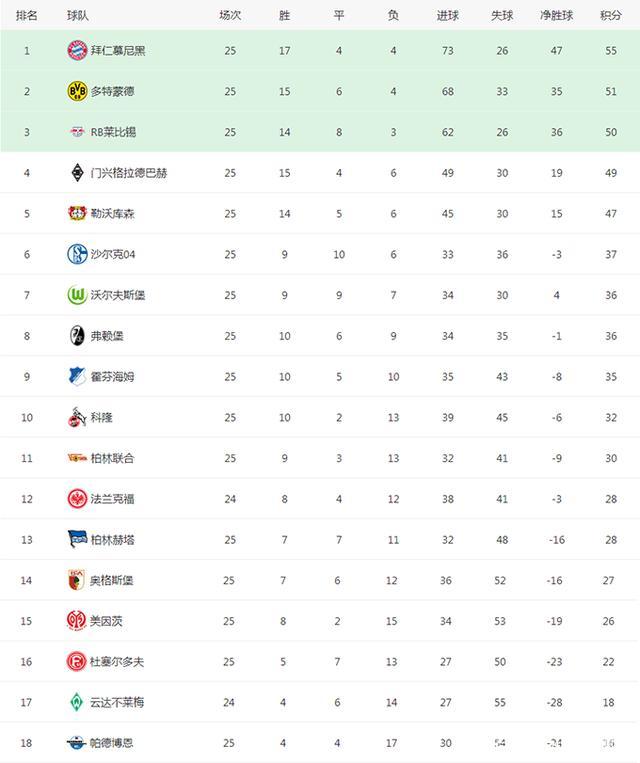Open team link 多特蒙德

click(112, 91)
